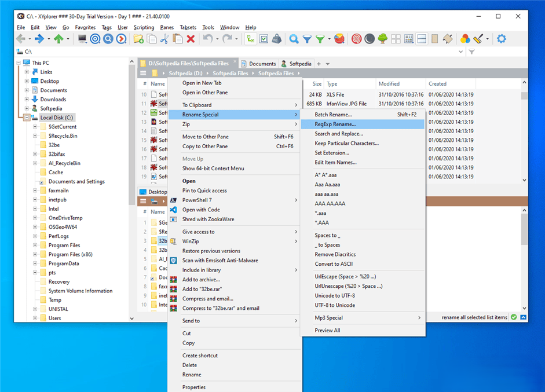Click the red spiral toolbar icon

click(357, 39)
